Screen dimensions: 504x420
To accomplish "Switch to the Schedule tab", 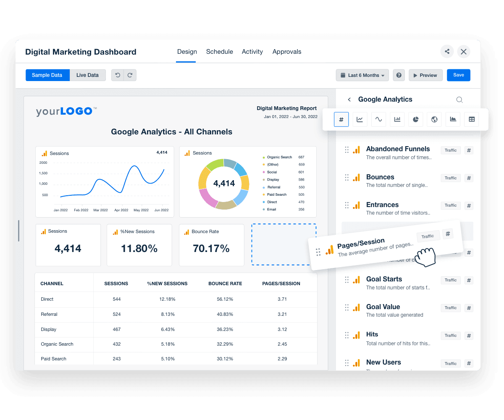I will pyautogui.click(x=219, y=51).
